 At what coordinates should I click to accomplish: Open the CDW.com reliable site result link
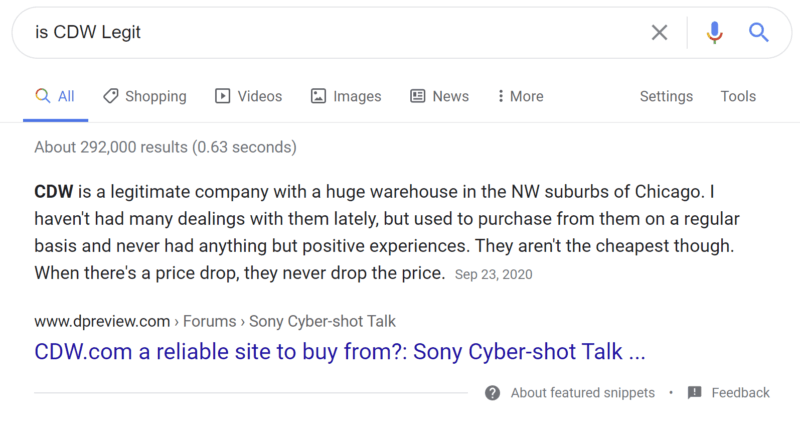click(340, 353)
